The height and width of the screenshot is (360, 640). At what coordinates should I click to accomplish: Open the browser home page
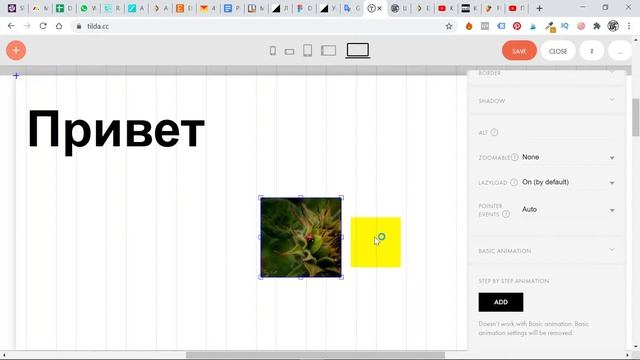(x=59, y=26)
